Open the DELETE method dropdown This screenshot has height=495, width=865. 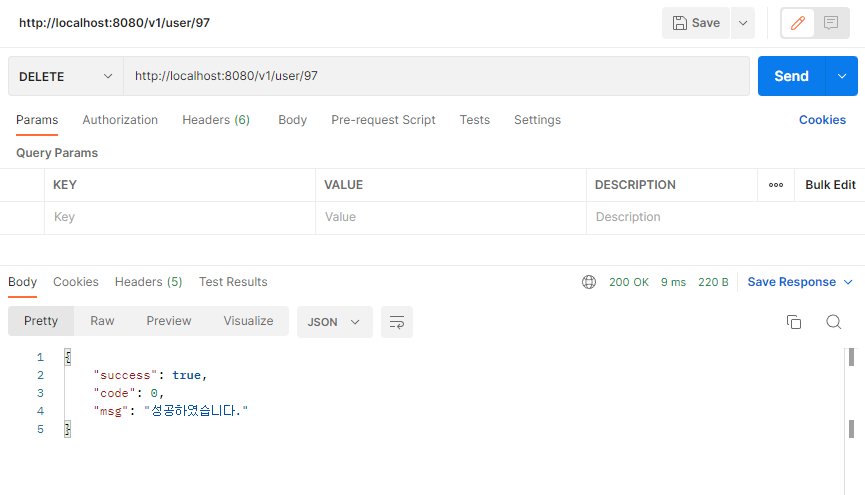(66, 76)
